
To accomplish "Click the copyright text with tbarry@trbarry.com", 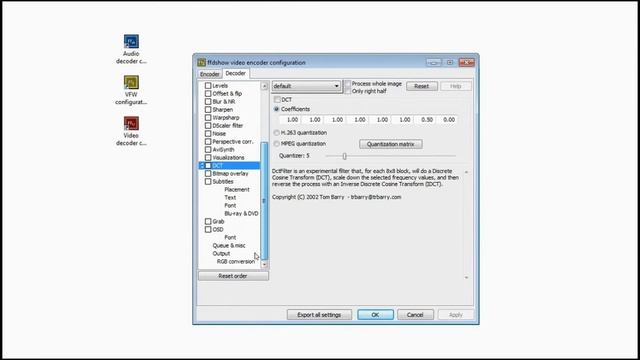I will [336, 197].
